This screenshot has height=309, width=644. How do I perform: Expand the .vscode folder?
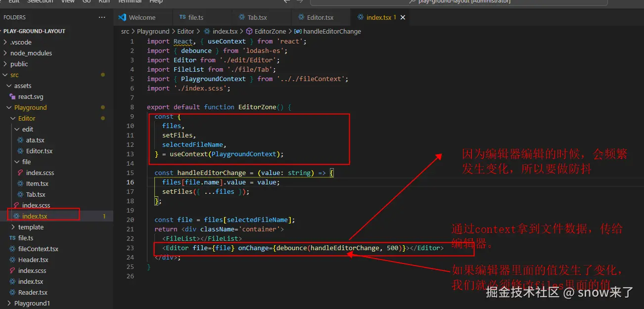pos(21,42)
